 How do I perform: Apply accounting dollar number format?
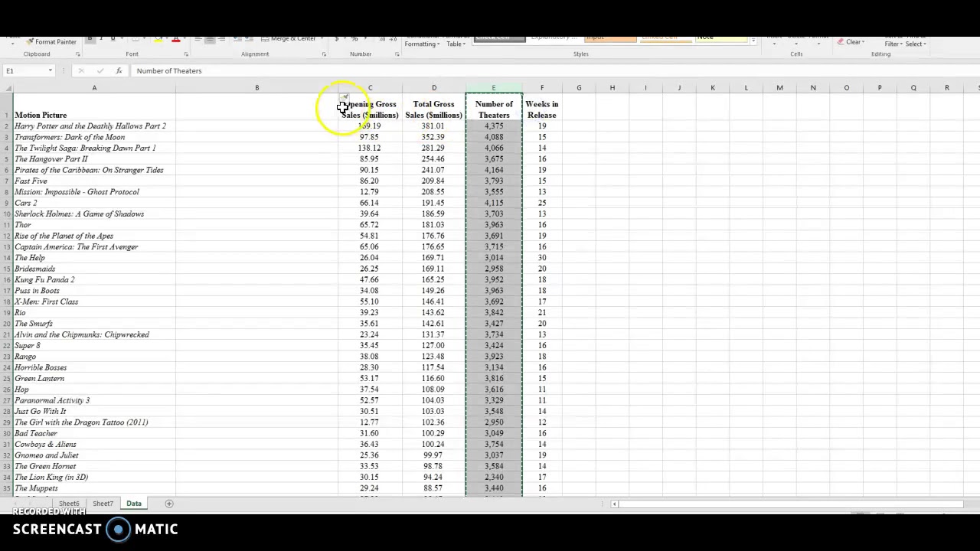(337, 39)
